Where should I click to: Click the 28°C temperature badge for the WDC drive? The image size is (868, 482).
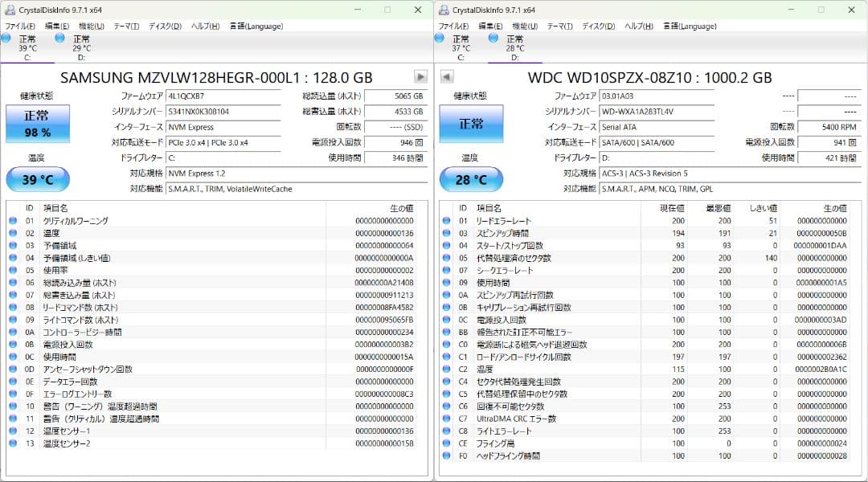[x=472, y=178]
